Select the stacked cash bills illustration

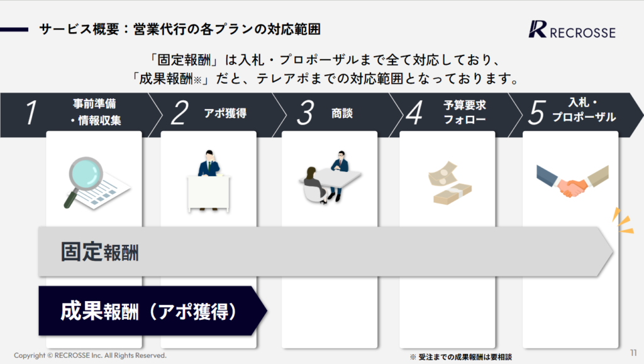pyautogui.click(x=449, y=183)
